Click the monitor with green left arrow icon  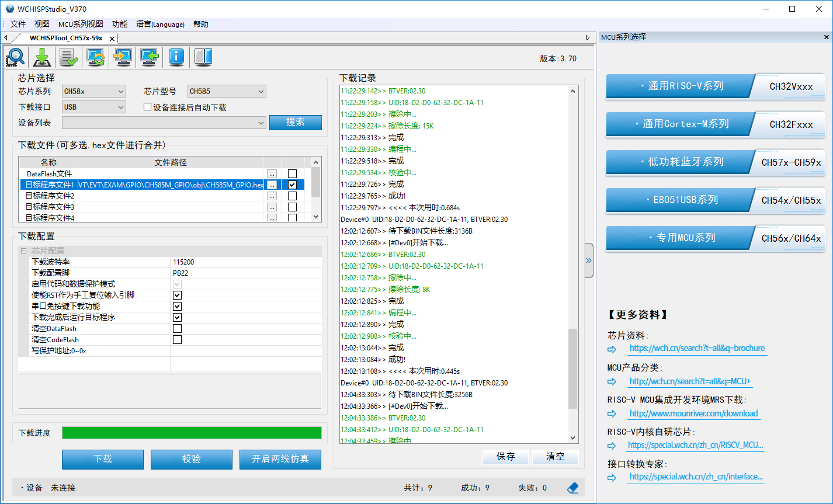(x=150, y=57)
